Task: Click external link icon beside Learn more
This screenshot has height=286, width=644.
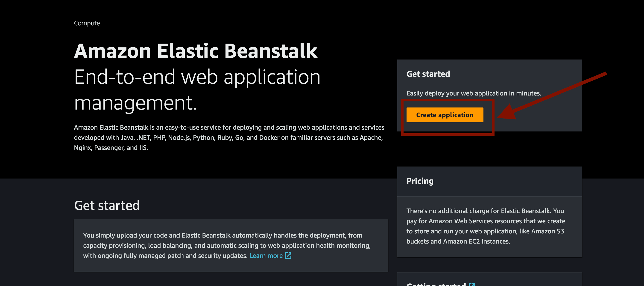Action: [x=288, y=256]
